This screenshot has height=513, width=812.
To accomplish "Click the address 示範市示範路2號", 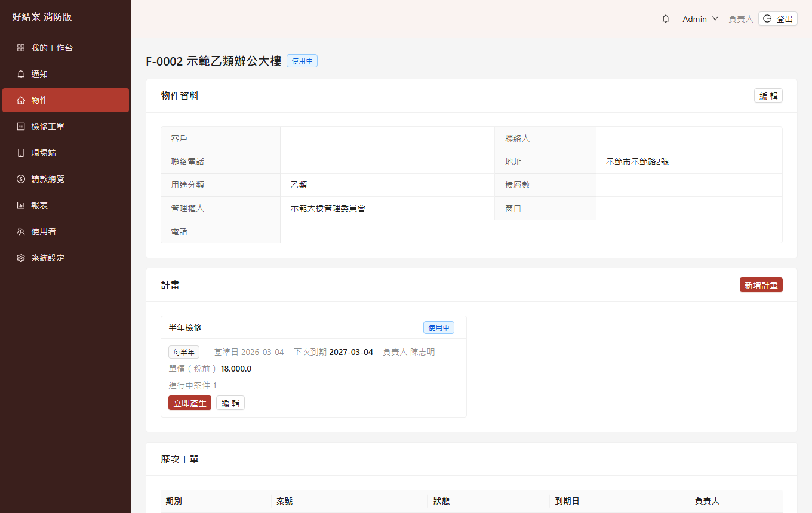I will coord(637,162).
